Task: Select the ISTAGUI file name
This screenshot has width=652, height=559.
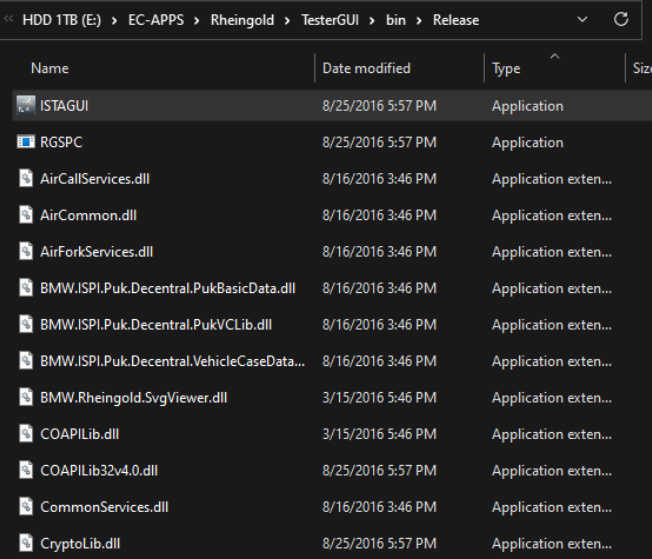Action: 64,106
